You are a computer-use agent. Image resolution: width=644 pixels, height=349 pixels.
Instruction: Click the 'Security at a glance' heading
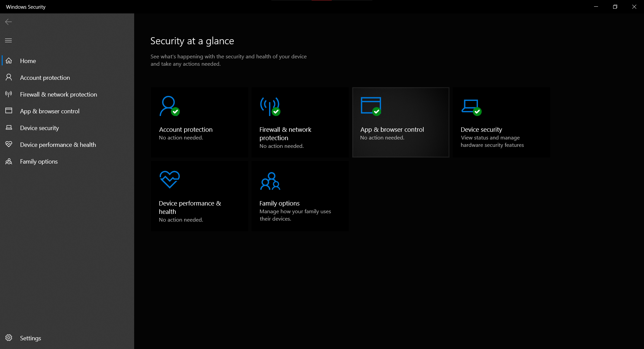[192, 41]
